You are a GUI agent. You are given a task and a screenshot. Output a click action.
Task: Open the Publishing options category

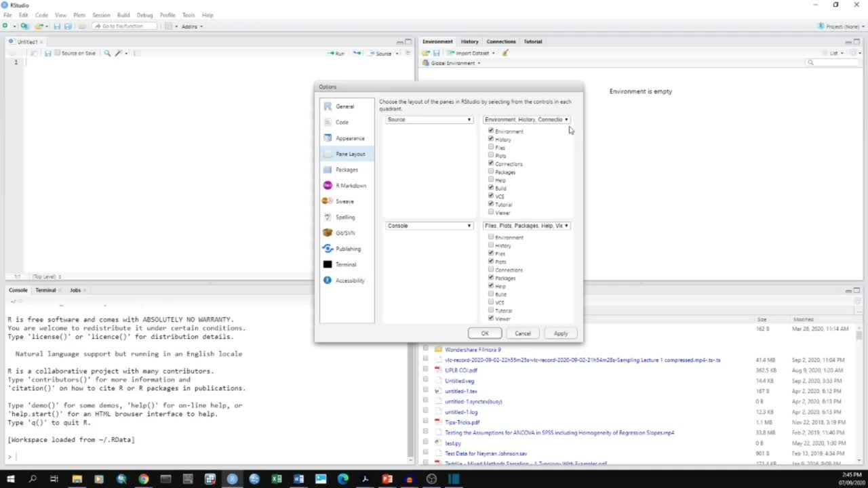347,249
